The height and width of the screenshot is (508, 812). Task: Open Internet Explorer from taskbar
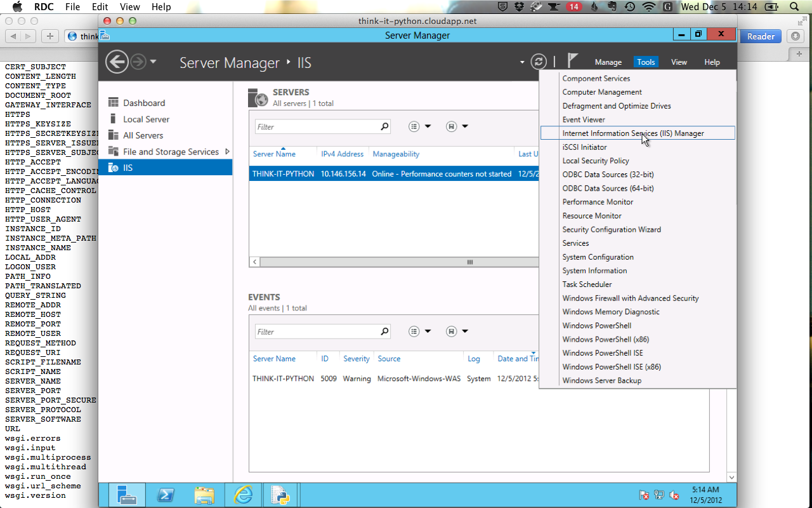[x=242, y=495]
